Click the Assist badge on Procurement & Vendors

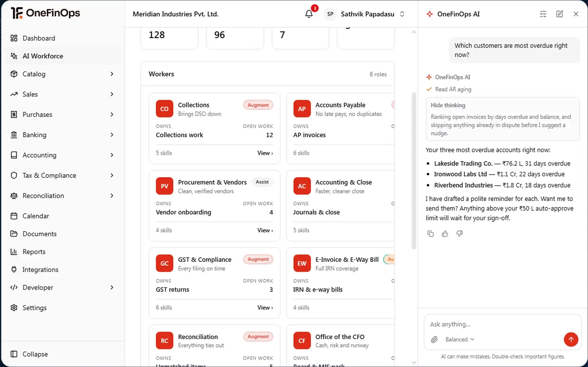262,182
